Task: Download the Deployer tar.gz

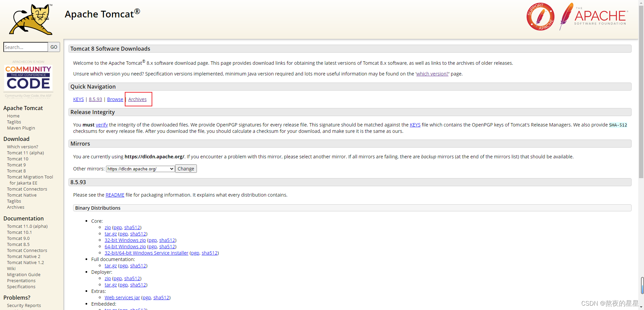Action: [111, 285]
